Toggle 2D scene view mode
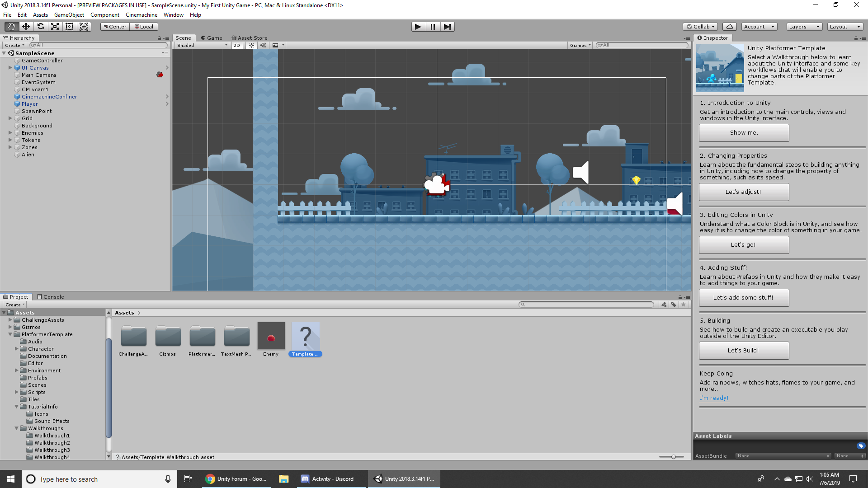This screenshot has width=868, height=488. point(236,45)
